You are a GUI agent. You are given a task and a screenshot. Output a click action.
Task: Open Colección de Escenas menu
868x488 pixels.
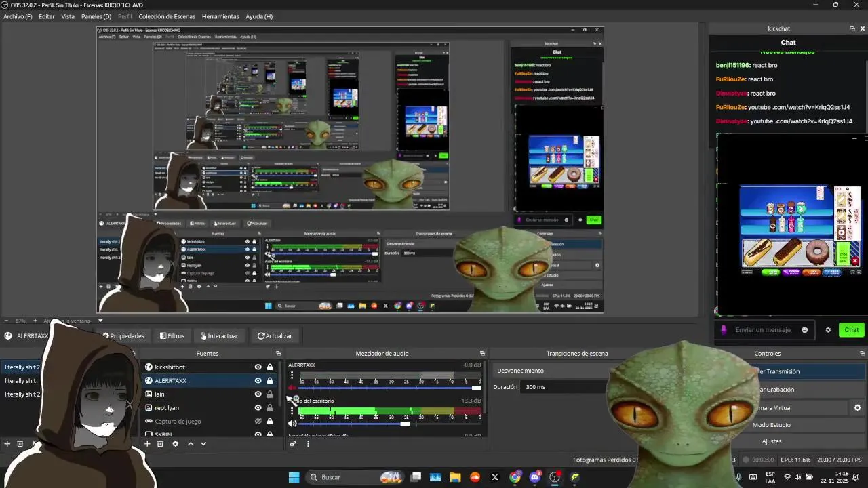pos(167,16)
